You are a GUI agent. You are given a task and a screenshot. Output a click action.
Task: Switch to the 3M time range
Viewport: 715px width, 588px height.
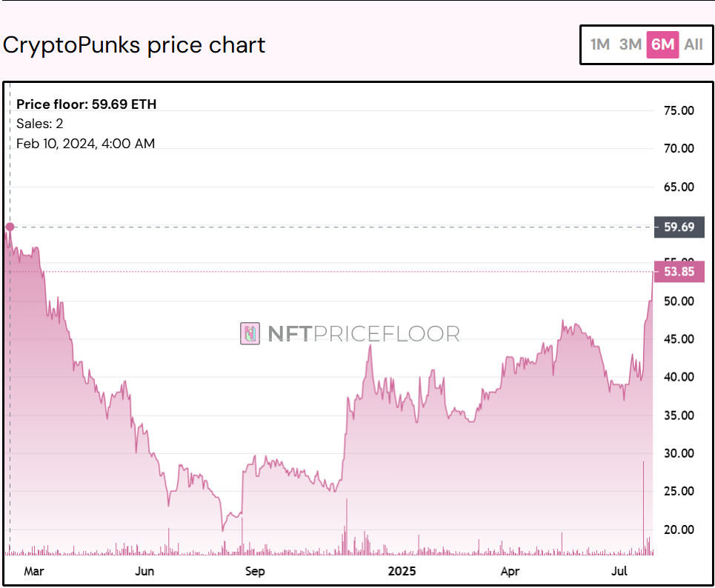[x=630, y=44]
